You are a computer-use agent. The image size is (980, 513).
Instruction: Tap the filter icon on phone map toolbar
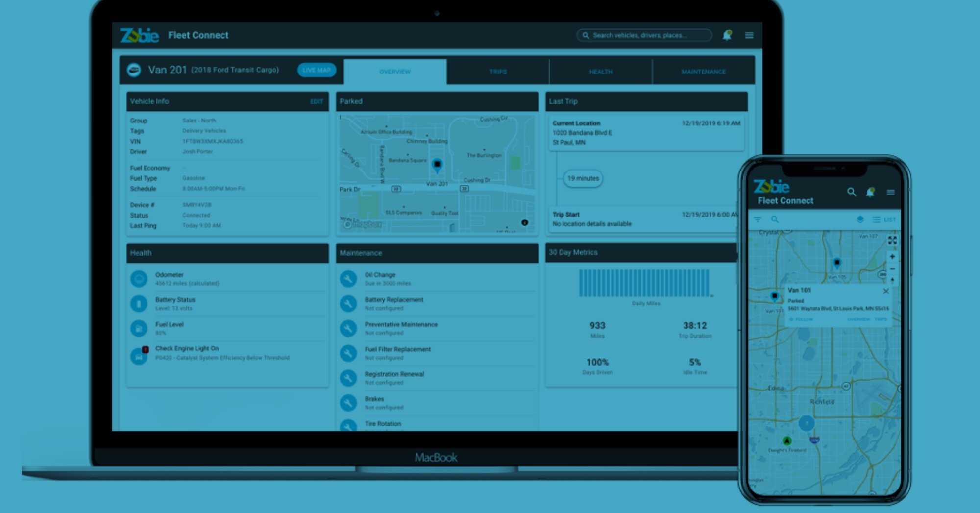758,220
